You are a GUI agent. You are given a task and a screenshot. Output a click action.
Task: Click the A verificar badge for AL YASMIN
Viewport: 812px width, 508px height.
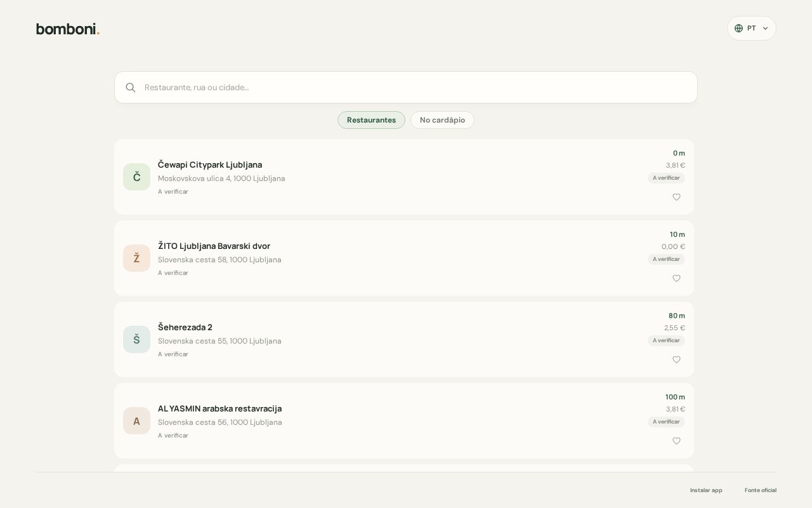coord(666,422)
